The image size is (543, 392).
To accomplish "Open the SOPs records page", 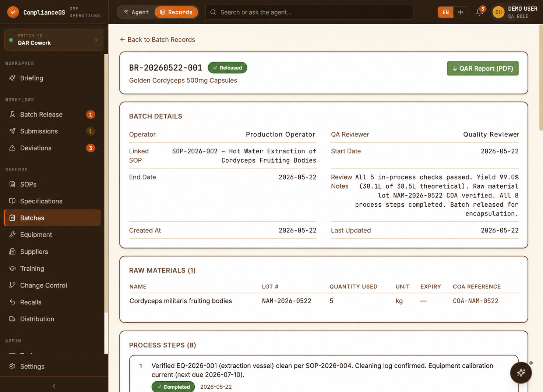I will click(52, 184).
